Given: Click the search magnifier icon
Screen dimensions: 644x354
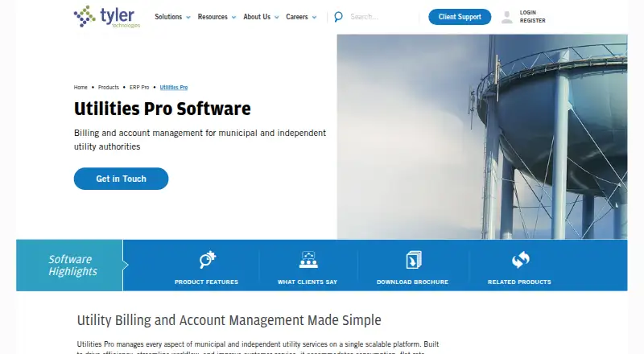Looking at the screenshot, I should [338, 17].
